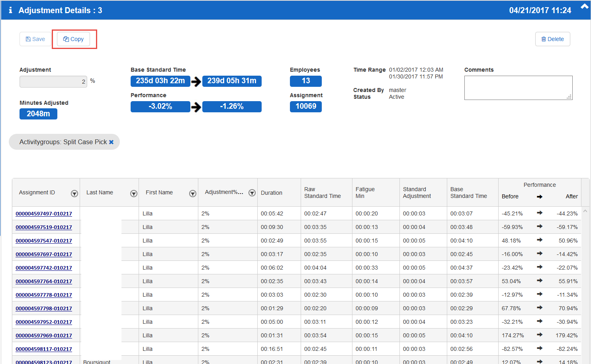This screenshot has width=591, height=364.
Task: Open the First Name column filter
Action: (192, 194)
